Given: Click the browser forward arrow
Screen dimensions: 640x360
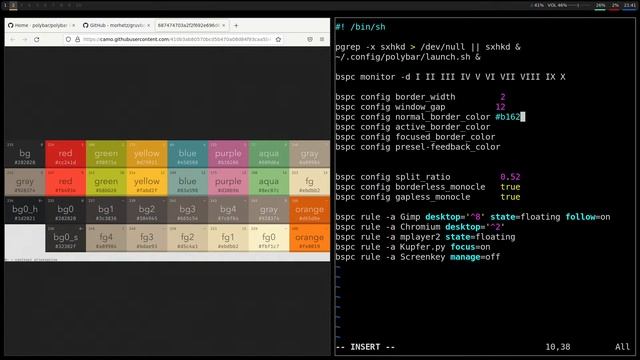Looking at the screenshot, I should [24, 39].
